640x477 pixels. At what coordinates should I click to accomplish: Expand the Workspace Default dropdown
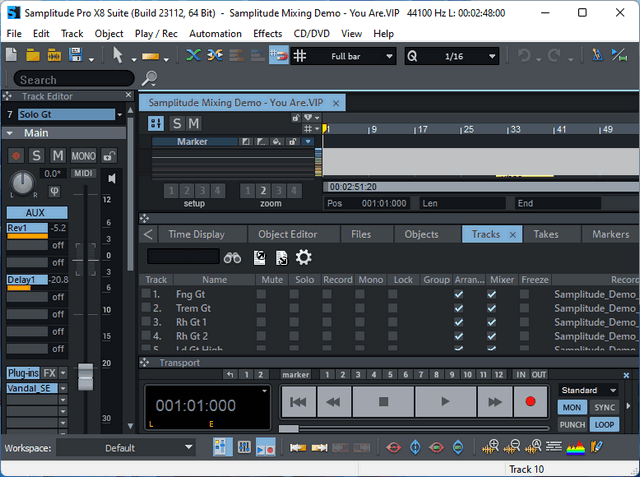[126, 448]
